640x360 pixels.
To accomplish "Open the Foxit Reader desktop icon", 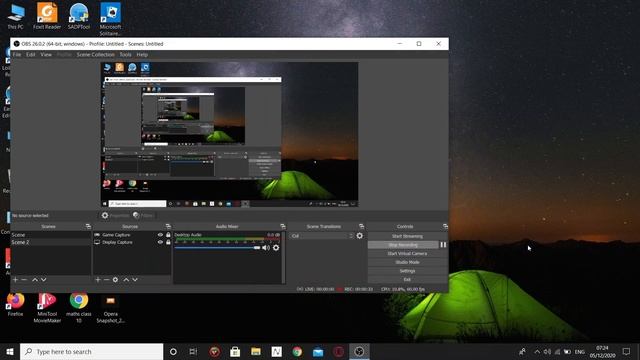I will tap(47, 16).
